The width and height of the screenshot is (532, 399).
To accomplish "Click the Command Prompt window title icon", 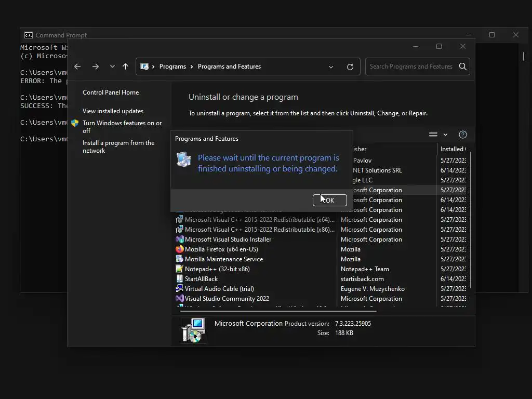I will pos(29,35).
